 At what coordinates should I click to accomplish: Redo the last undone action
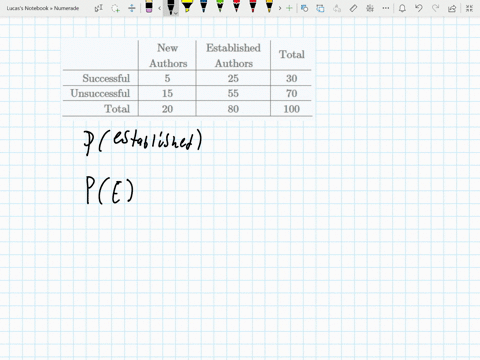point(435,8)
